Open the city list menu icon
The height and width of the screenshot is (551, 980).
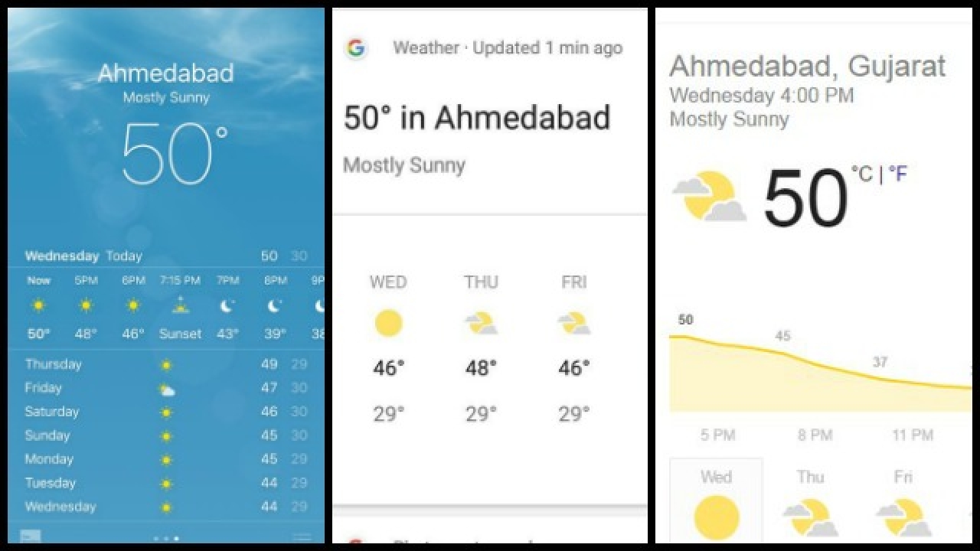tap(302, 537)
